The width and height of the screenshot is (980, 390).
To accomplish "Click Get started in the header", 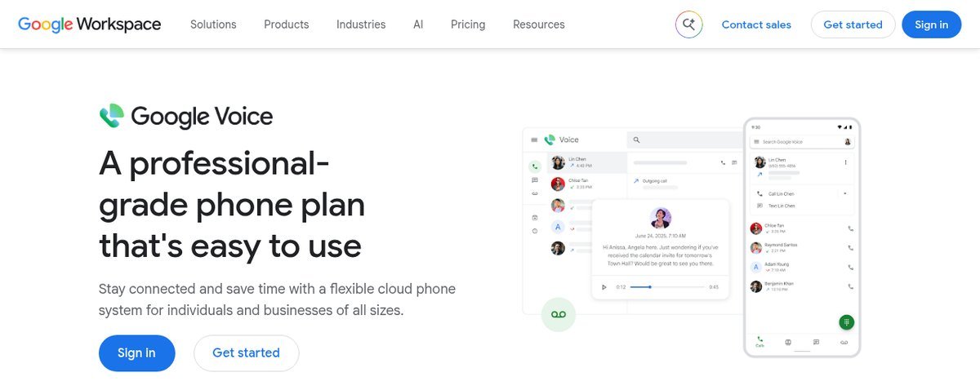I will coord(853,24).
